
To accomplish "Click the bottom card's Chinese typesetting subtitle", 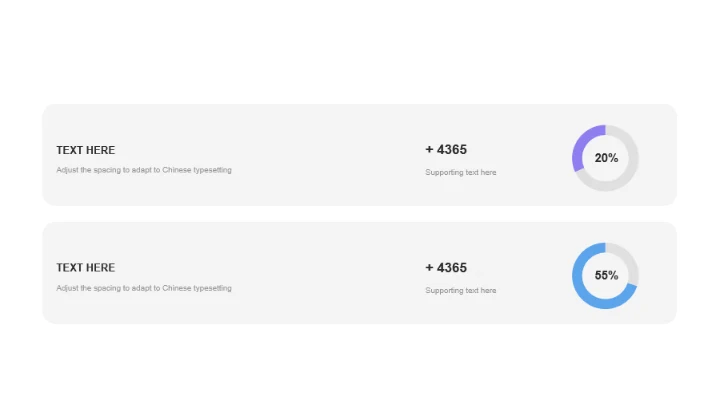I will 144,288.
